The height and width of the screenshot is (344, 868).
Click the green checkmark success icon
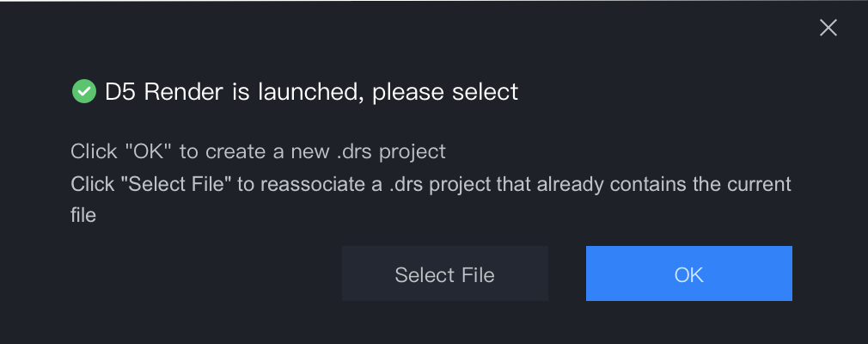84,91
